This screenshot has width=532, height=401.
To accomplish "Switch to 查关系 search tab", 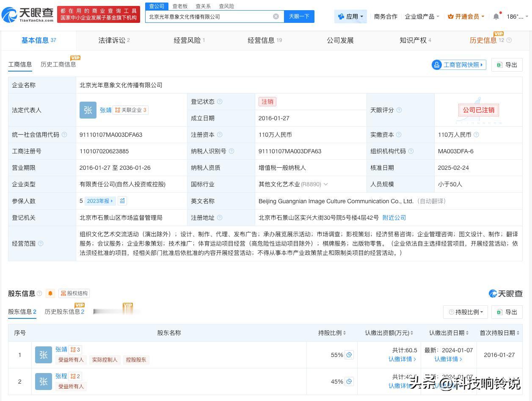I will click(x=203, y=6).
